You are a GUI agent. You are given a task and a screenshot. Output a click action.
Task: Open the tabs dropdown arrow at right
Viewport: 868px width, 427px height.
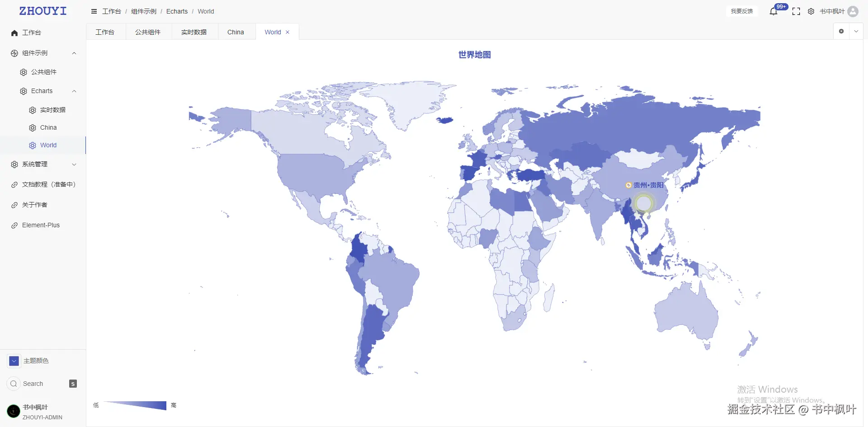coord(856,31)
